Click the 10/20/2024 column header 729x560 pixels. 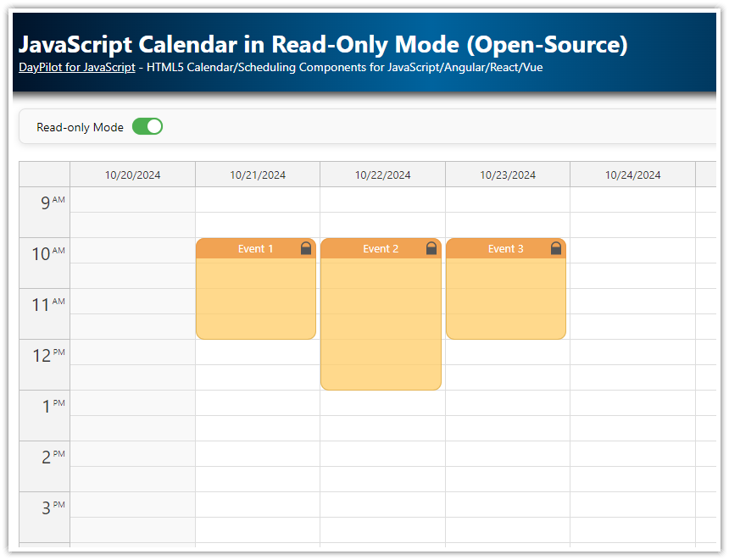pyautogui.click(x=132, y=175)
